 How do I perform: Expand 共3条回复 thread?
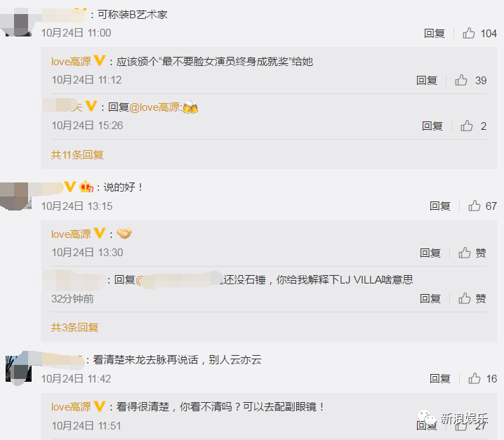tap(74, 328)
